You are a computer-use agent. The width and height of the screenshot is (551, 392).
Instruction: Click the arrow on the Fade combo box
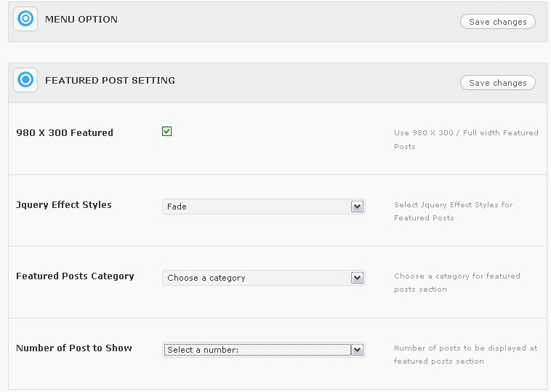(356, 207)
